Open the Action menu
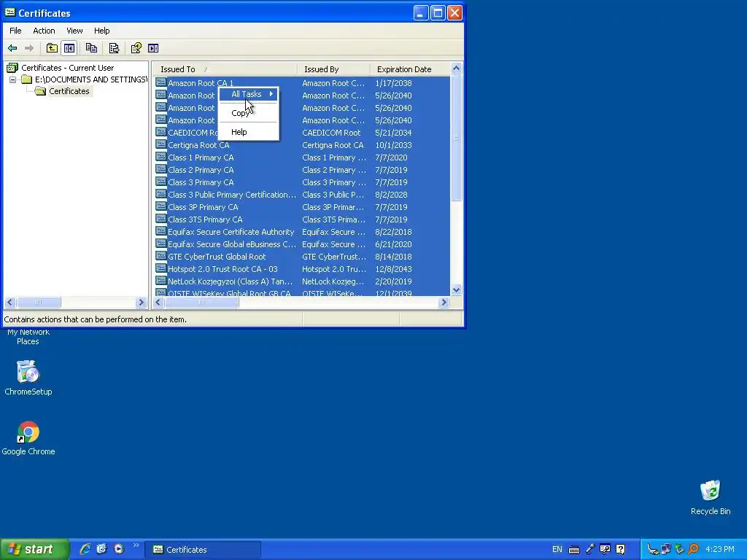Viewport: 747px width, 560px height. (x=44, y=31)
